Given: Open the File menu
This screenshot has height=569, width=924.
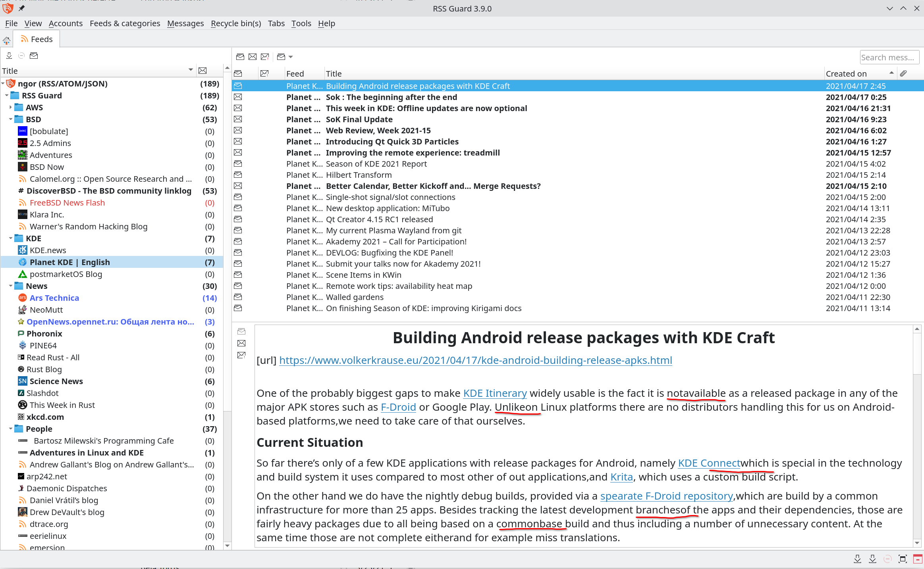Looking at the screenshot, I should pyautogui.click(x=11, y=23).
